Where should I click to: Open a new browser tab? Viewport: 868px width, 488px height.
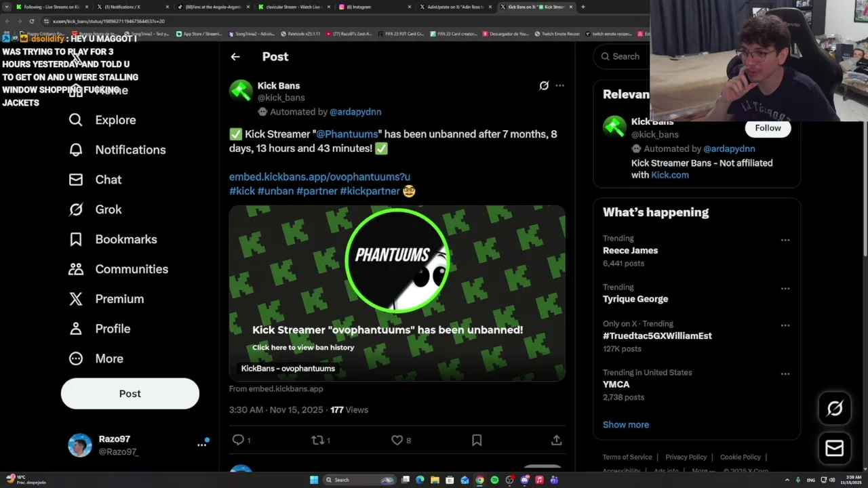click(583, 7)
